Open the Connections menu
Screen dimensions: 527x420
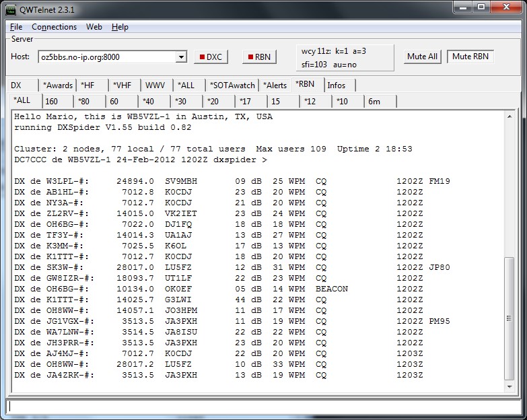(x=54, y=27)
